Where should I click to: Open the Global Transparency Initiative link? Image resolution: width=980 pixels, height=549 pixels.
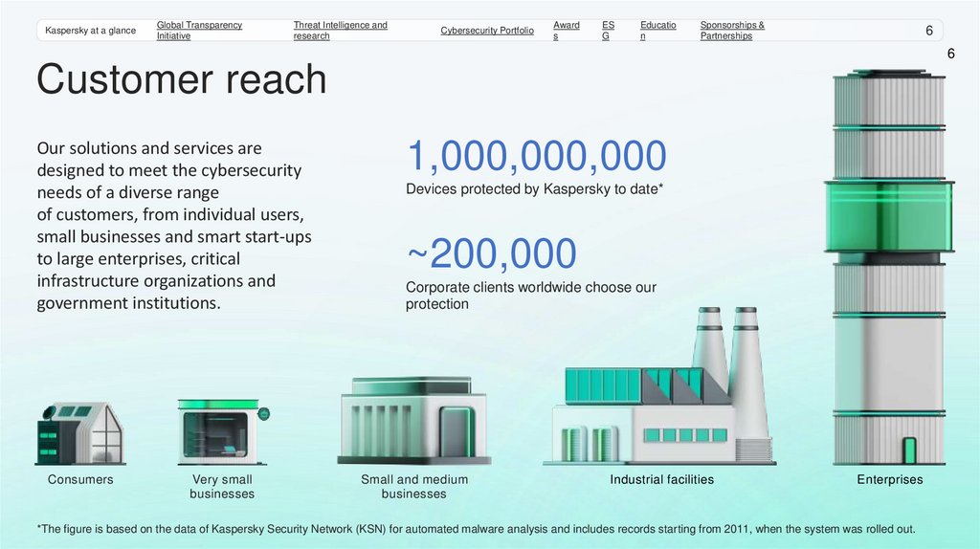199,31
